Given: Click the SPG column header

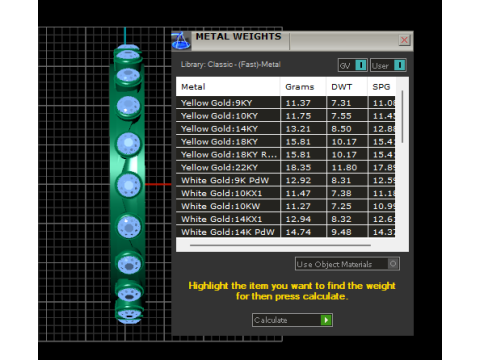Looking at the screenshot, I should pos(382,87).
